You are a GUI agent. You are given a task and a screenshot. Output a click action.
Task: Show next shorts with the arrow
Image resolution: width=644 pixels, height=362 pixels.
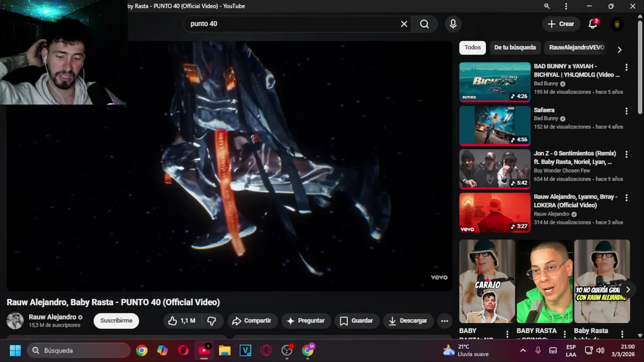(627, 290)
